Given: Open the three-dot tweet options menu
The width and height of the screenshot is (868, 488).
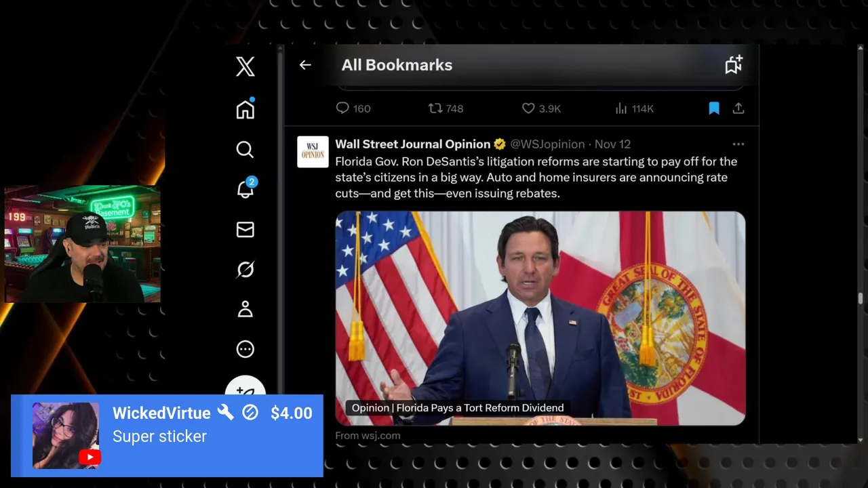Looking at the screenshot, I should [738, 144].
